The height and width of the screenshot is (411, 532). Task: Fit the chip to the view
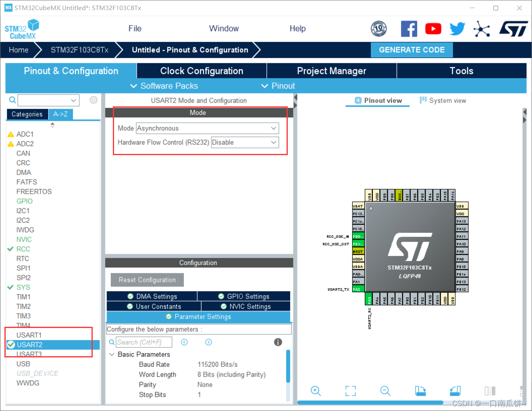351,391
